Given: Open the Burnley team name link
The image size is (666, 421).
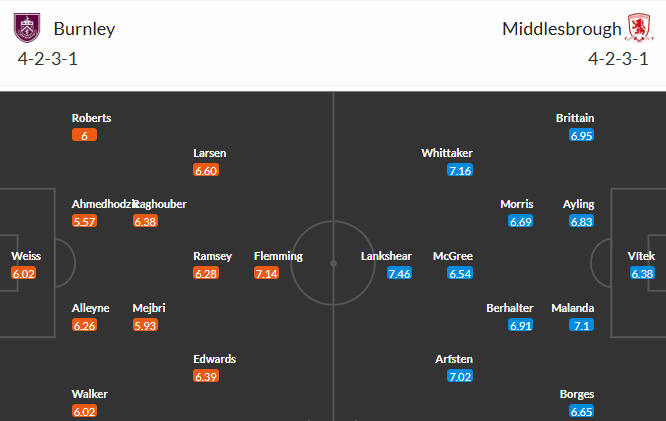Looking at the screenshot, I should (84, 29).
